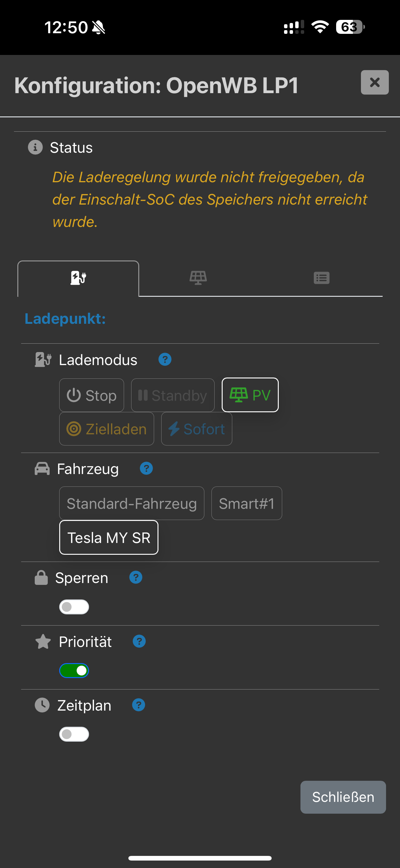400x868 pixels.
Task: Open the Lademodus help question icon
Action: point(165,359)
